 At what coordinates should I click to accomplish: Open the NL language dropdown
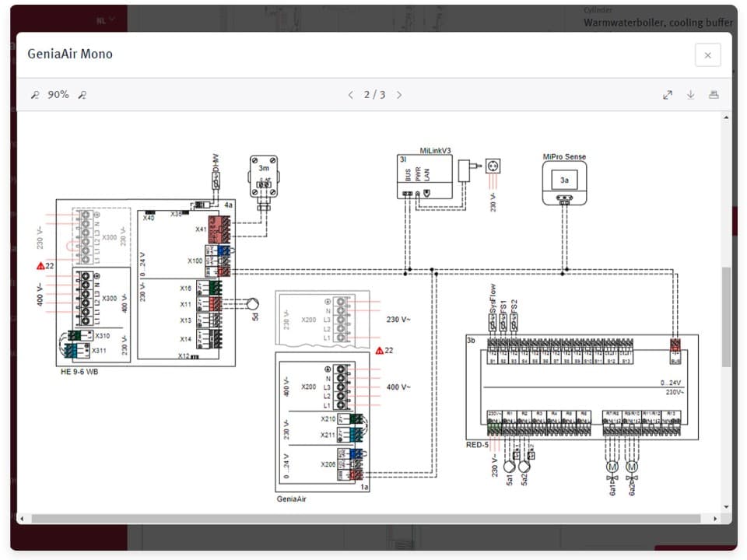coord(106,19)
